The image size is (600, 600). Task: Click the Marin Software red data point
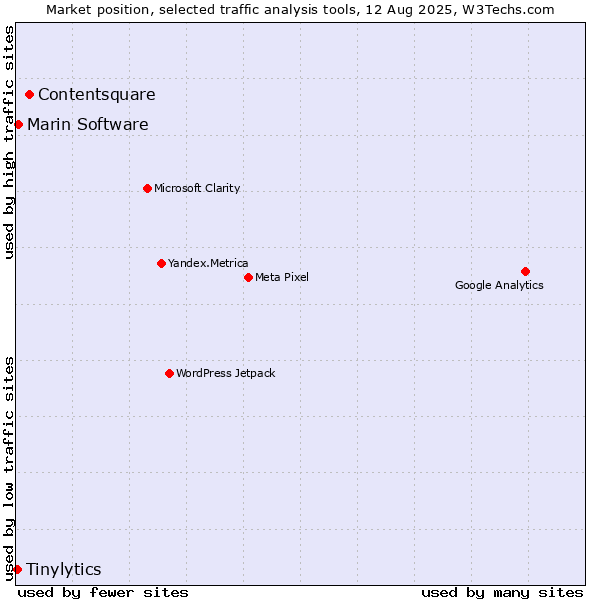(x=18, y=124)
